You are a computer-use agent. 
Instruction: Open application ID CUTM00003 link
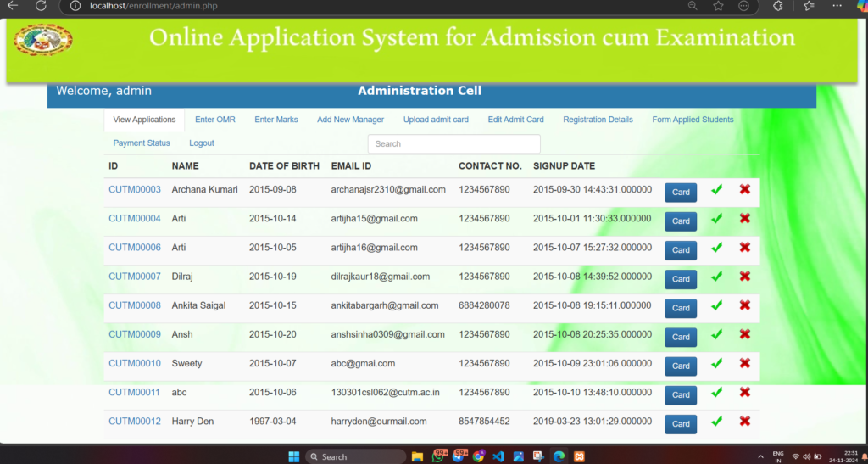pyautogui.click(x=135, y=189)
